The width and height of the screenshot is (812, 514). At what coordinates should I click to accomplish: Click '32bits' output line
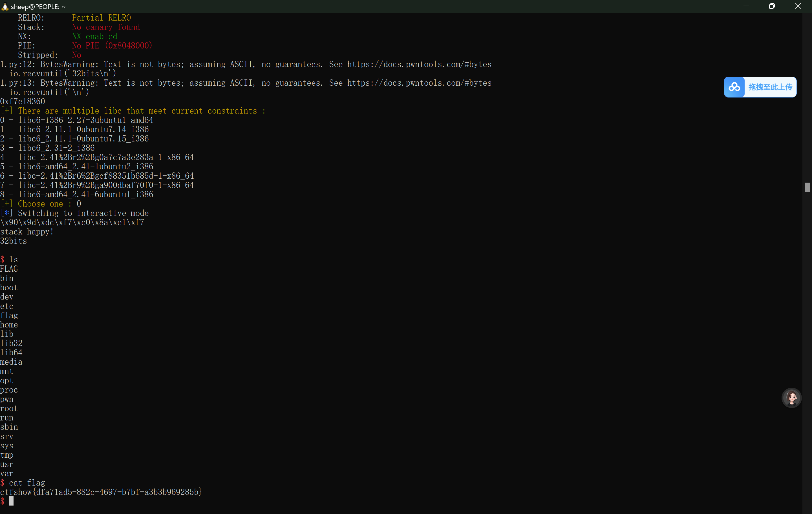click(14, 241)
